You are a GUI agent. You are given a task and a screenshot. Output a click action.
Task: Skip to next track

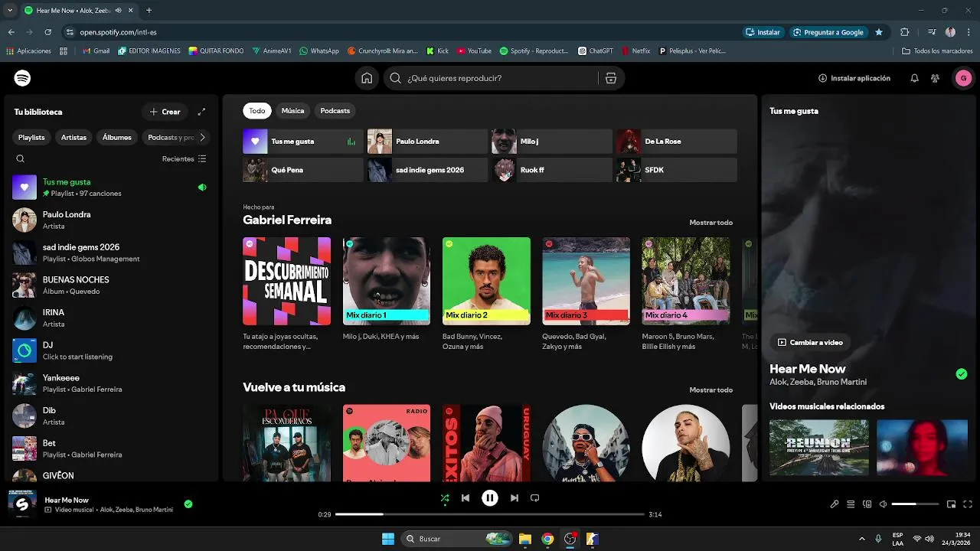click(514, 498)
